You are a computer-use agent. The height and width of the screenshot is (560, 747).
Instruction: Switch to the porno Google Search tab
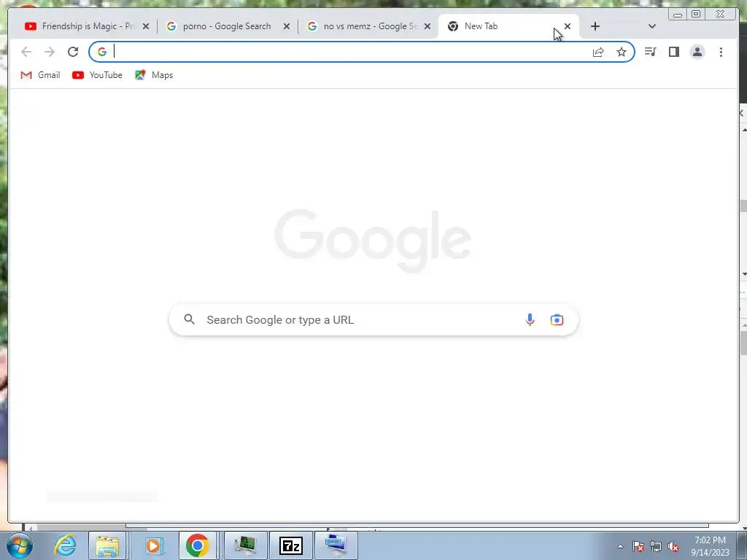click(x=226, y=26)
